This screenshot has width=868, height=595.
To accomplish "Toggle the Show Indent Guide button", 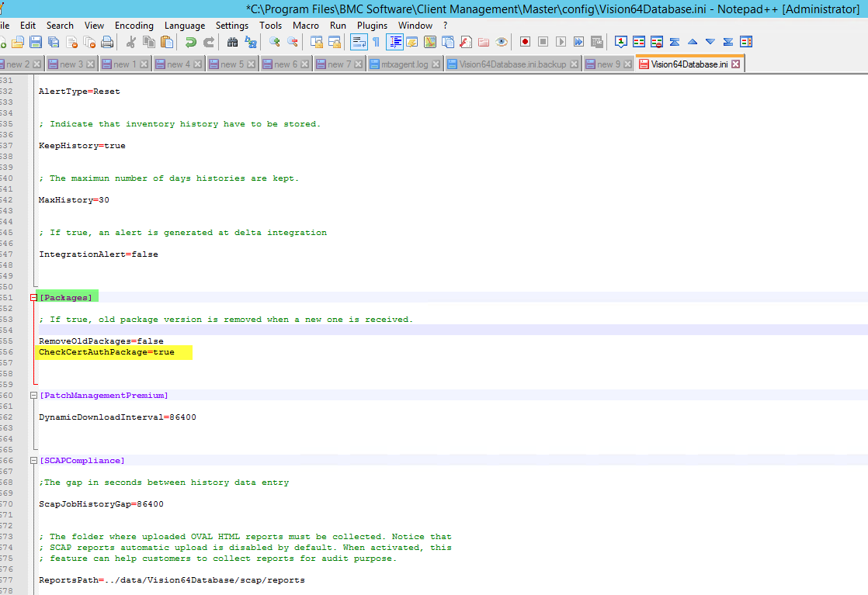I will [x=394, y=42].
